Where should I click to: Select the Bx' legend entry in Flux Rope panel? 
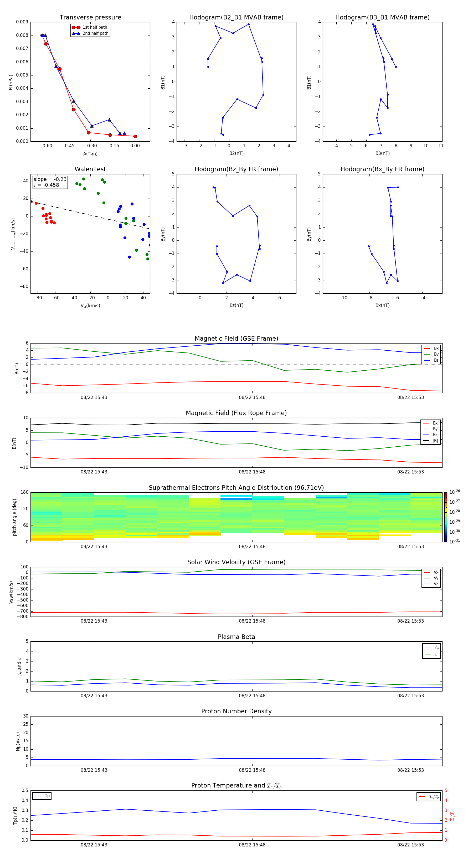pyautogui.click(x=431, y=423)
